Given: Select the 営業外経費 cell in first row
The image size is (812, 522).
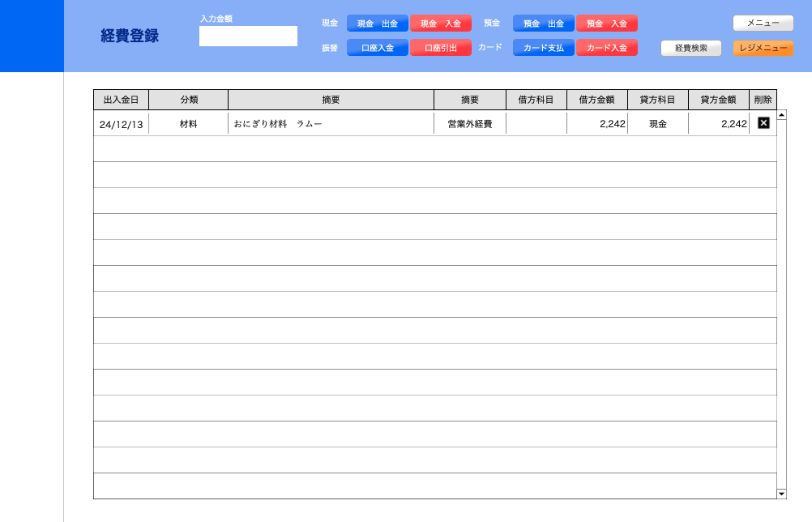Looking at the screenshot, I should (x=469, y=124).
